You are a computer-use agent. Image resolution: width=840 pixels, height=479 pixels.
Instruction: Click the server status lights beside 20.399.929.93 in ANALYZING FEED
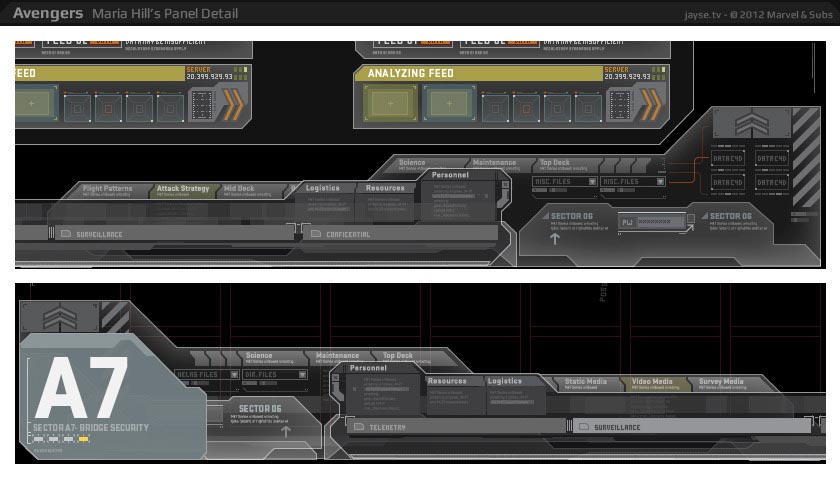pos(658,73)
